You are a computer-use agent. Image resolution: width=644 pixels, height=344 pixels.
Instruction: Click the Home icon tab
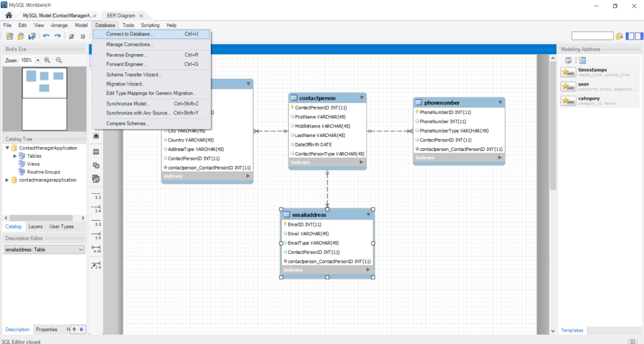click(9, 15)
